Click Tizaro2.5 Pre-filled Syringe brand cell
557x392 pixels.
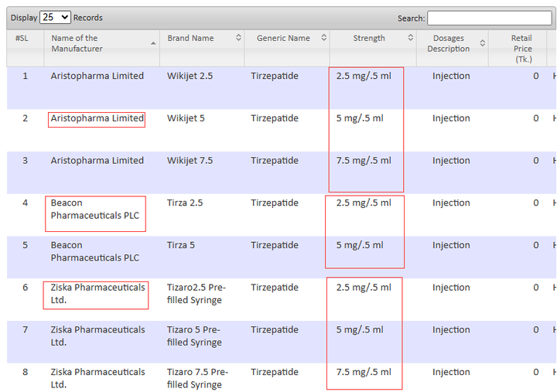point(196,294)
